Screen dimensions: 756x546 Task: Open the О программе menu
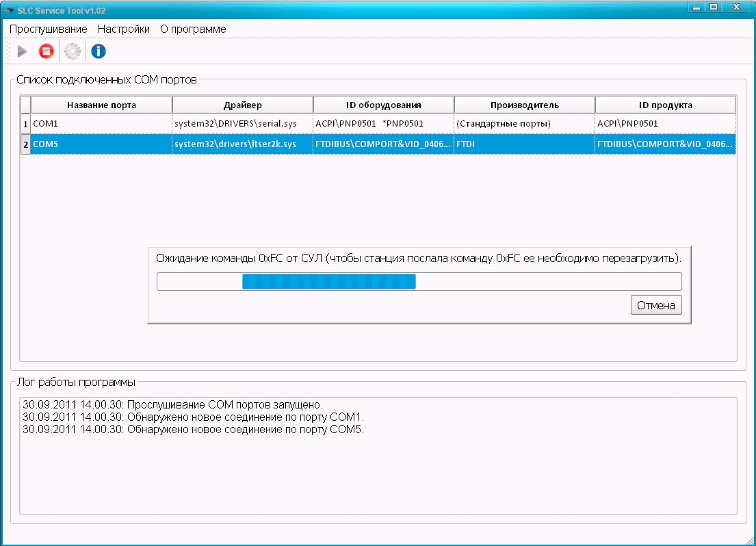(193, 29)
